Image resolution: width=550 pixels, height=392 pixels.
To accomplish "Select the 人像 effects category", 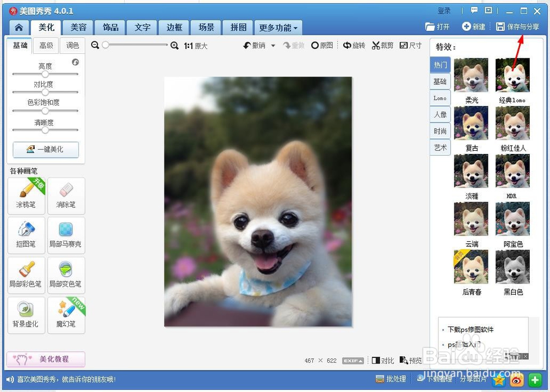I will click(440, 114).
